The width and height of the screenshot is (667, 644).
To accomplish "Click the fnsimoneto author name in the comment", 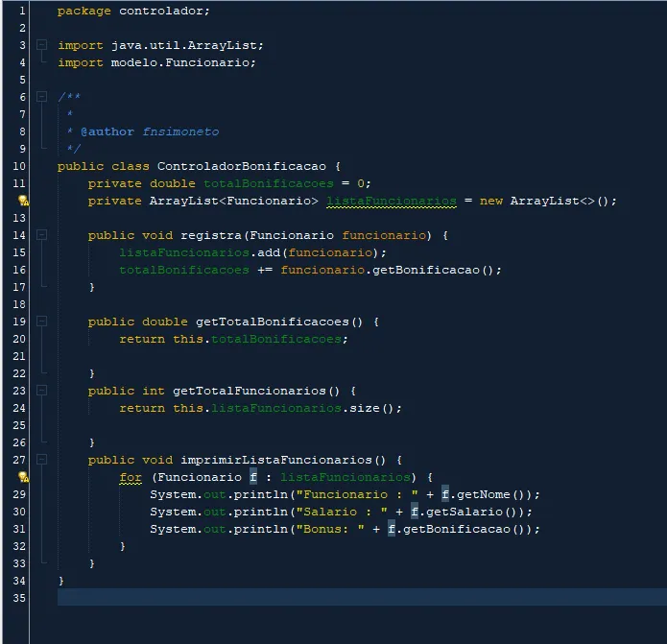I will [x=180, y=131].
